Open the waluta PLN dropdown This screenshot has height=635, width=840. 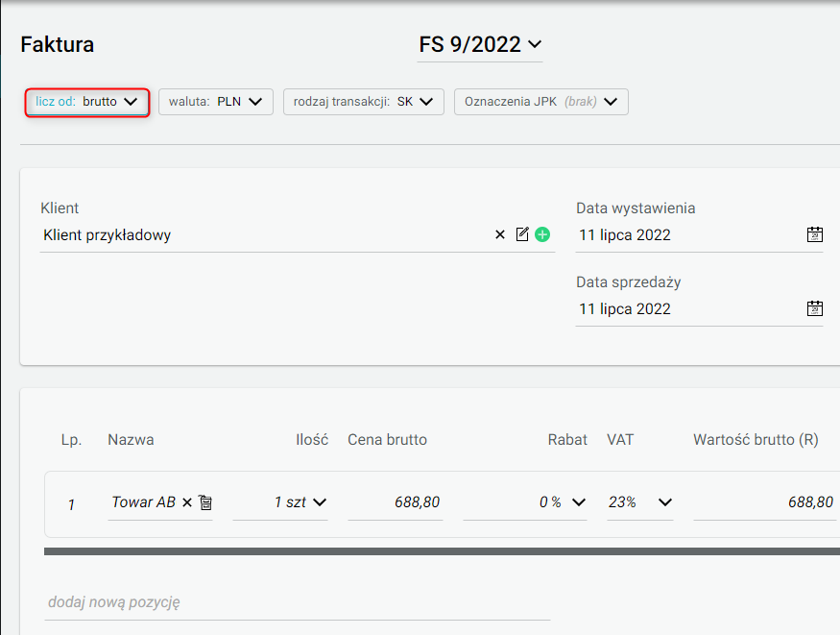pos(215,102)
